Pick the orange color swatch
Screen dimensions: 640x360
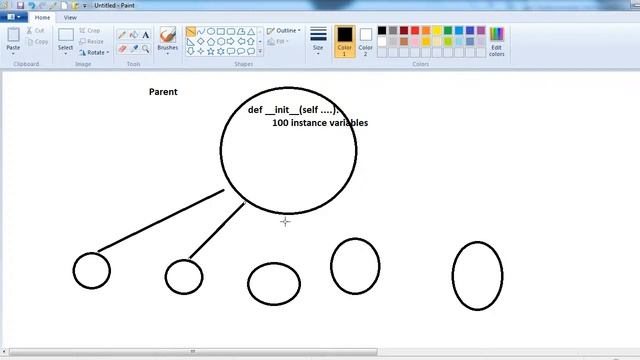coord(426,30)
